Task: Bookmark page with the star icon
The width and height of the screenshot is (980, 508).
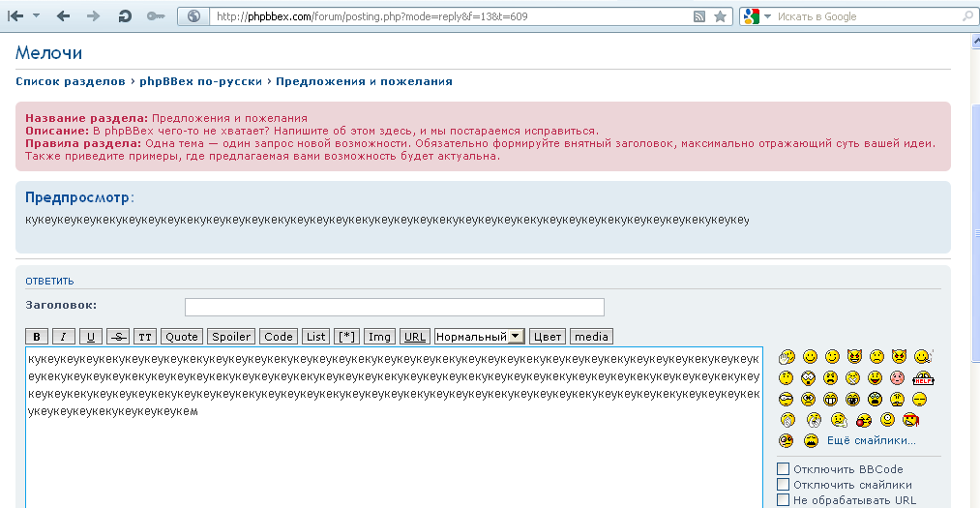Action: point(720,16)
